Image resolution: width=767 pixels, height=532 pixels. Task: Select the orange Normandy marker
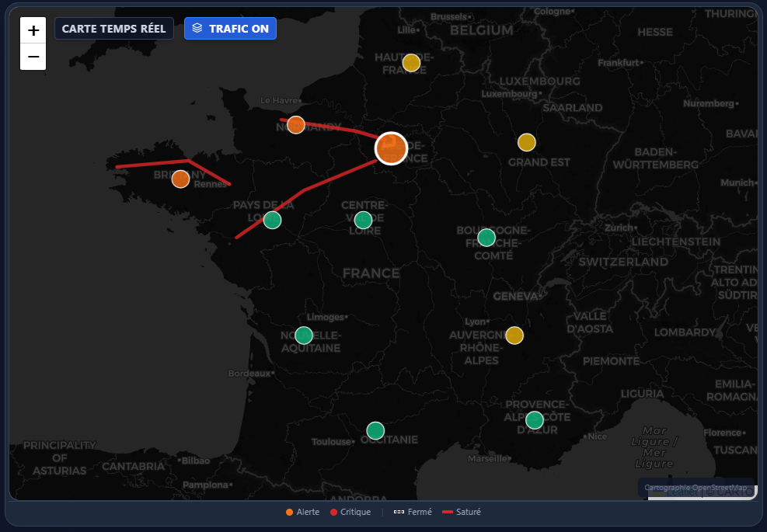[x=296, y=125]
